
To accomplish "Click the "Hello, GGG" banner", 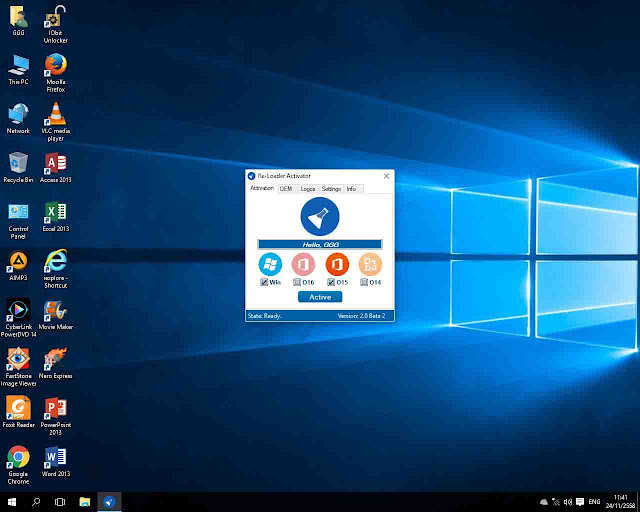I will (x=320, y=245).
